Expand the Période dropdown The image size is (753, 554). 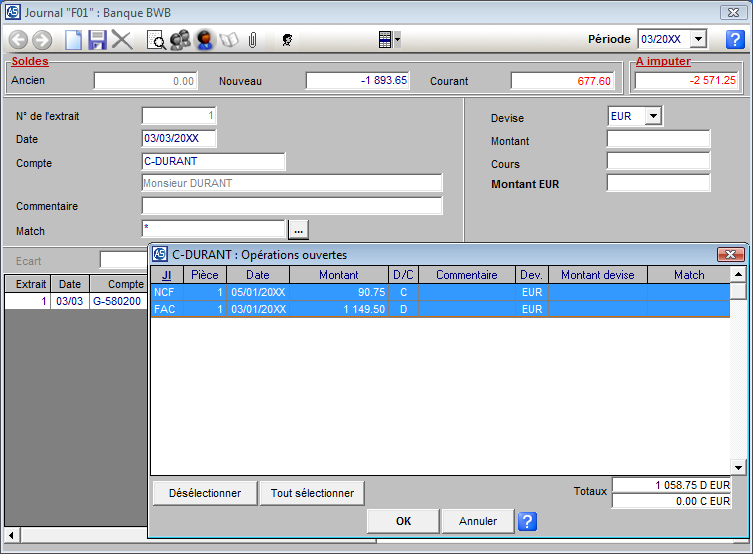(x=698, y=39)
